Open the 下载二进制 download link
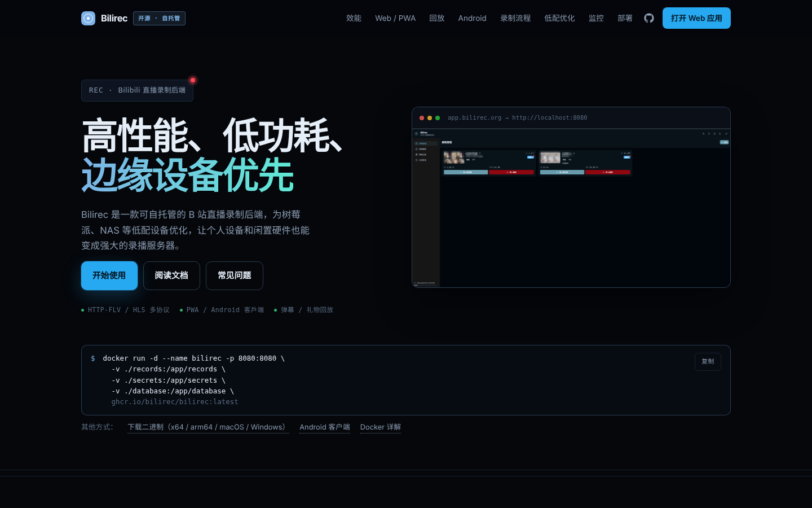Viewport: 812px width, 508px height. 208,427
